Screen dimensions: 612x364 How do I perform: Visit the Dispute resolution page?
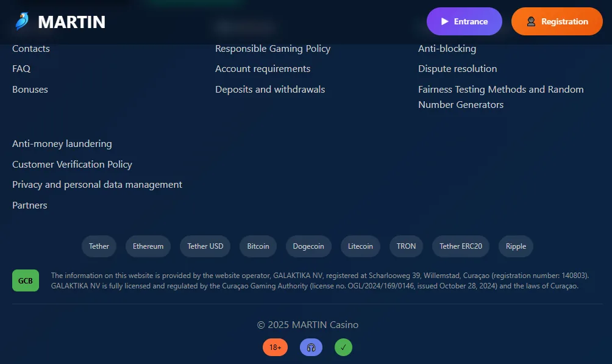[457, 69]
